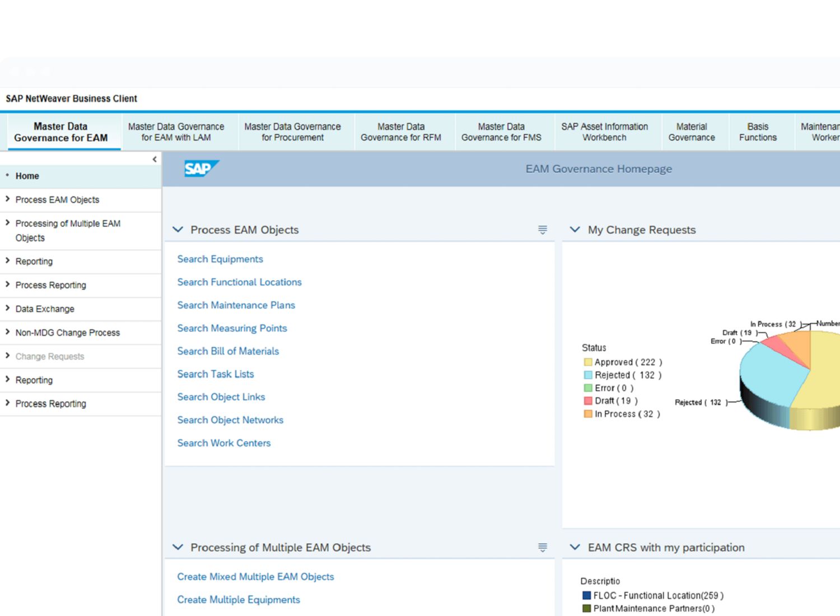This screenshot has width=840, height=616.
Task: Open Create Mixed Multiple EAM Objects link
Action: pyautogui.click(x=255, y=577)
